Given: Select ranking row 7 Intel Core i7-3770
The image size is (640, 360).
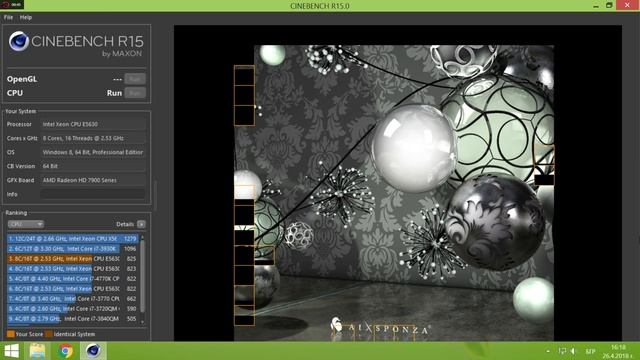Looking at the screenshot, I should (x=73, y=299).
